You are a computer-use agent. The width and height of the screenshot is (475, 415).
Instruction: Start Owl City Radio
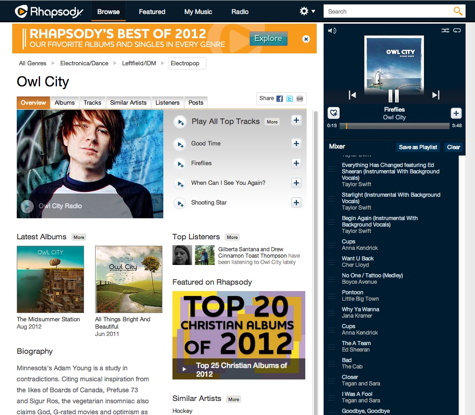[x=27, y=206]
